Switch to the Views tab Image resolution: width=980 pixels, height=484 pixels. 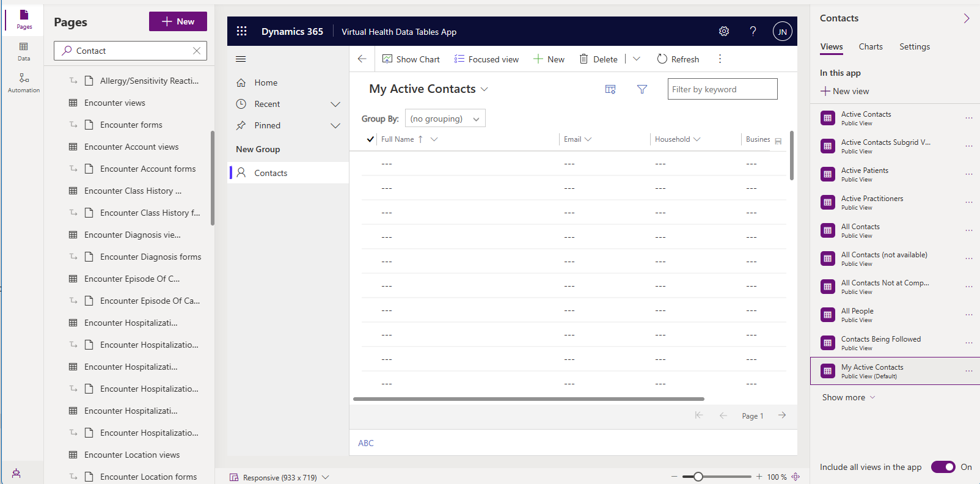tap(831, 46)
